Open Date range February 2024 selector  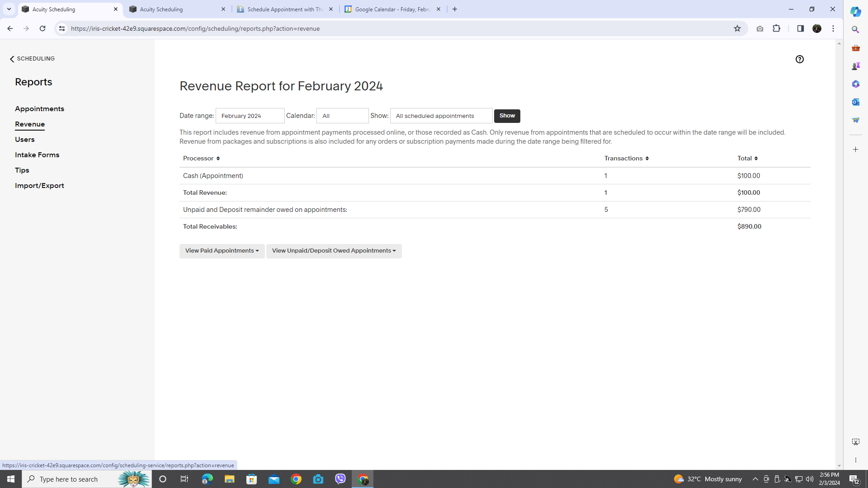[250, 116]
